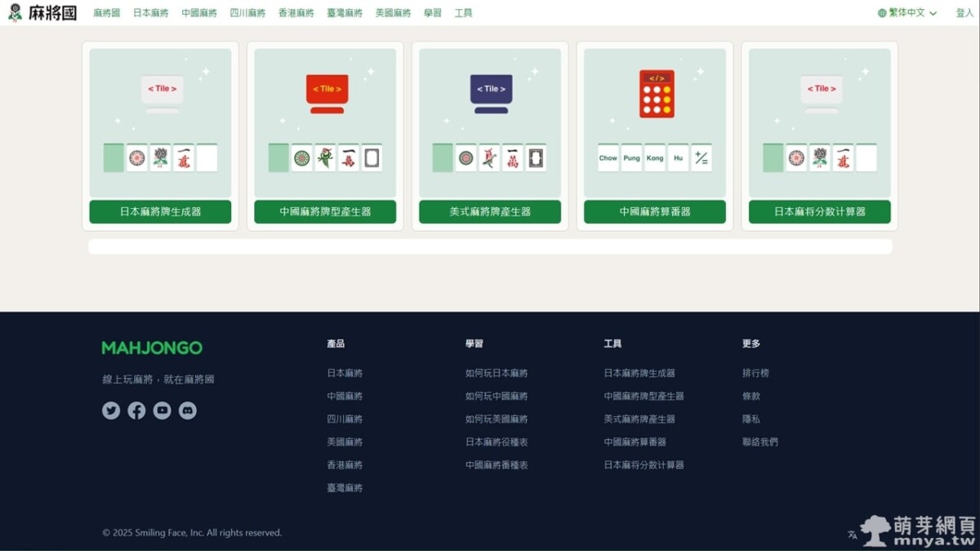Click the 日本麻將牌生成器 green button

click(x=160, y=211)
